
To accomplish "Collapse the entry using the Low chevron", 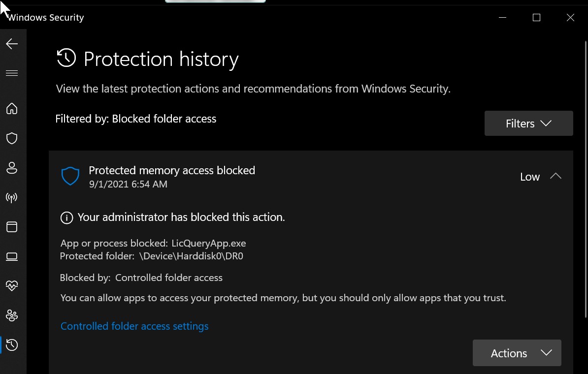I will coord(555,176).
